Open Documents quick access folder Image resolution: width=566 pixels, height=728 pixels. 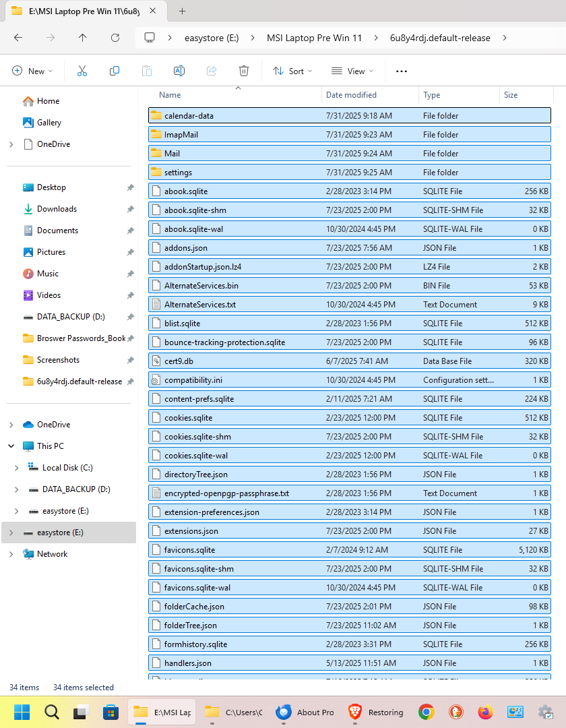click(x=57, y=231)
